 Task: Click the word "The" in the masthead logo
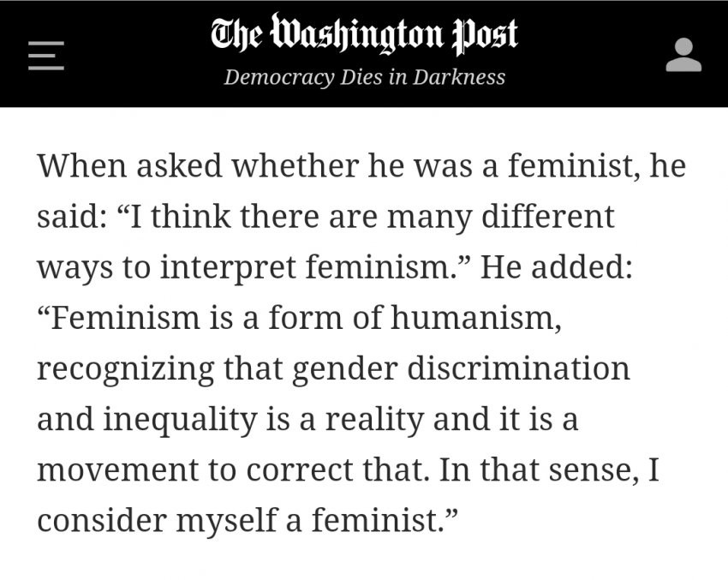236,33
